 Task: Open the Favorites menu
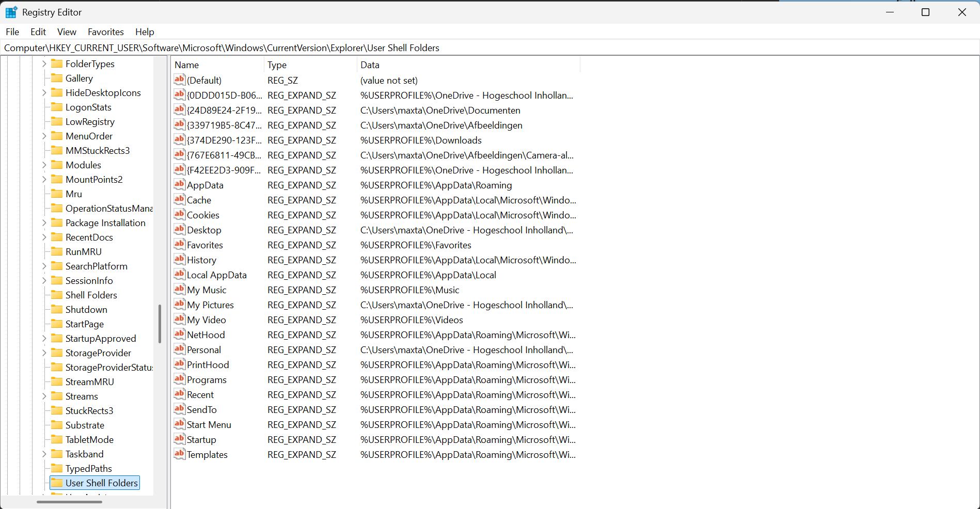(105, 31)
